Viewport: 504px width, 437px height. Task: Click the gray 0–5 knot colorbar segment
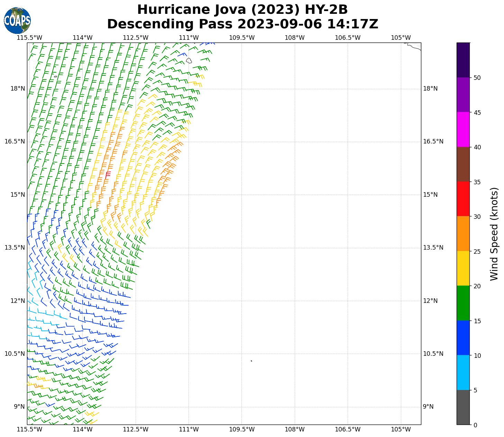[463, 407]
